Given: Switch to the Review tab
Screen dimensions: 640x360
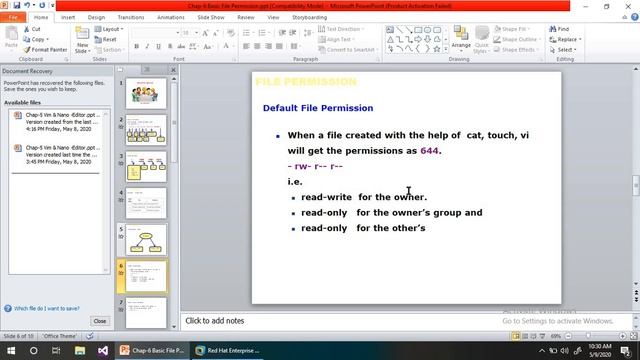Looking at the screenshot, I should point(246,18).
